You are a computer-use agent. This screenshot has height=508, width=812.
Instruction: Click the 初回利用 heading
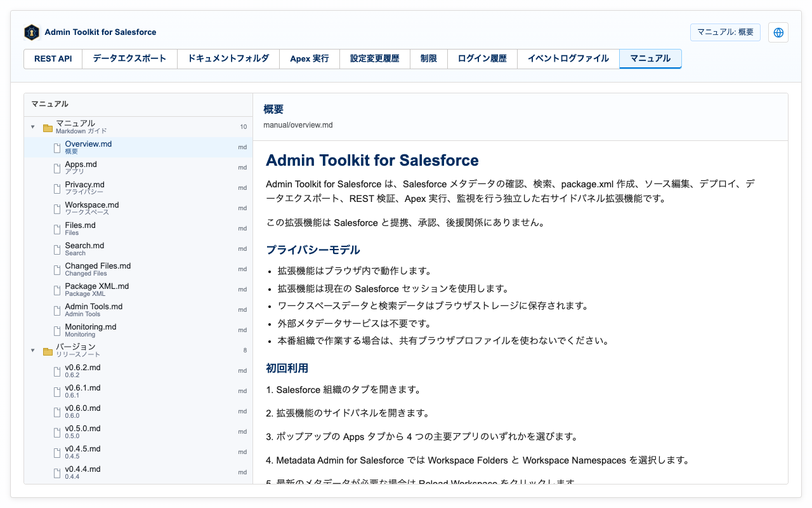(x=287, y=368)
